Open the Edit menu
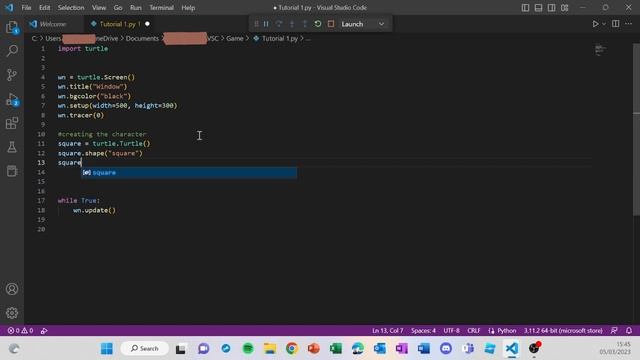The height and width of the screenshot is (360, 640). pyautogui.click(x=44, y=8)
